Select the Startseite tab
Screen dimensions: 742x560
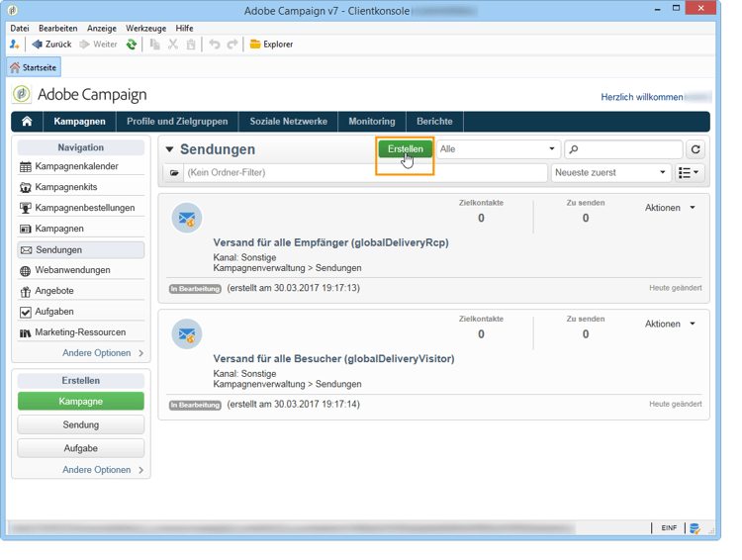pyautogui.click(x=34, y=67)
